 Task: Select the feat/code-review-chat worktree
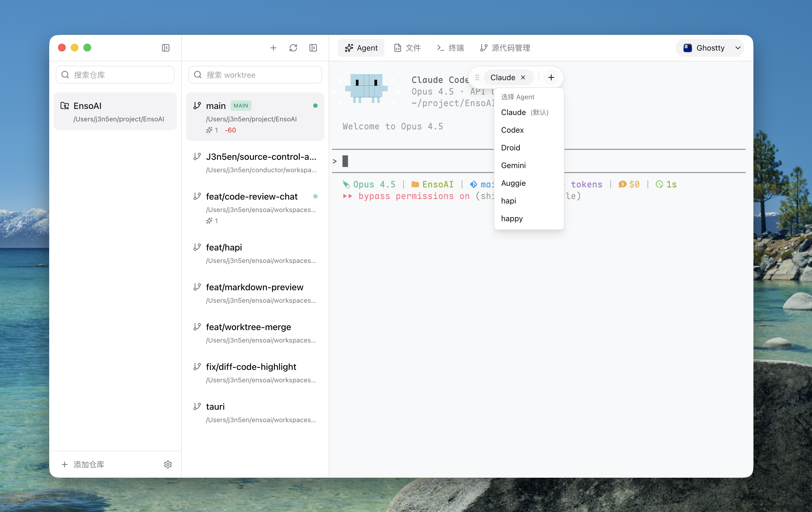tap(252, 196)
